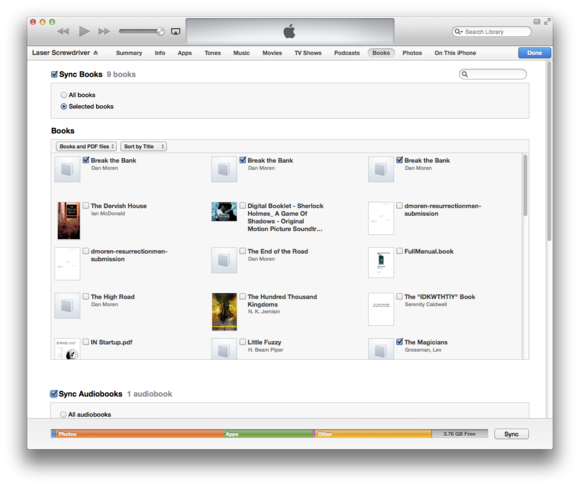The image size is (580, 487).
Task: Click The "IDKWTHTIY" Book thumbnail
Action: coord(381,309)
